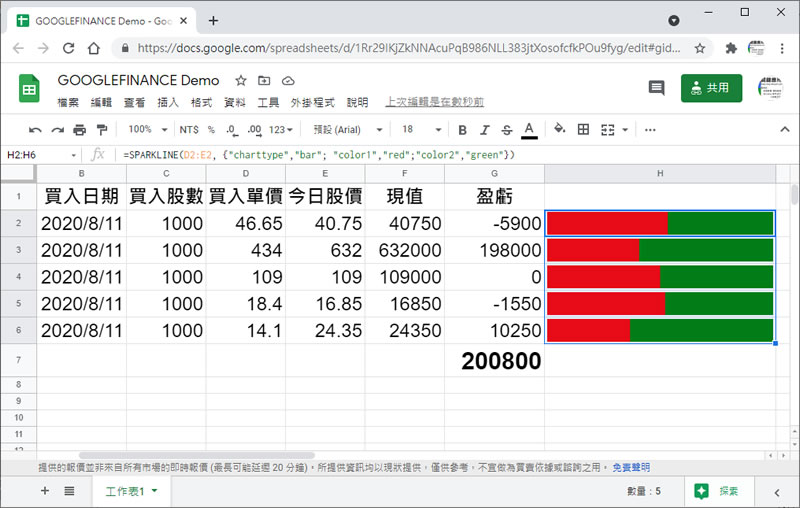800x508 pixels.
Task: Move document with folder icon
Action: pyautogui.click(x=264, y=81)
